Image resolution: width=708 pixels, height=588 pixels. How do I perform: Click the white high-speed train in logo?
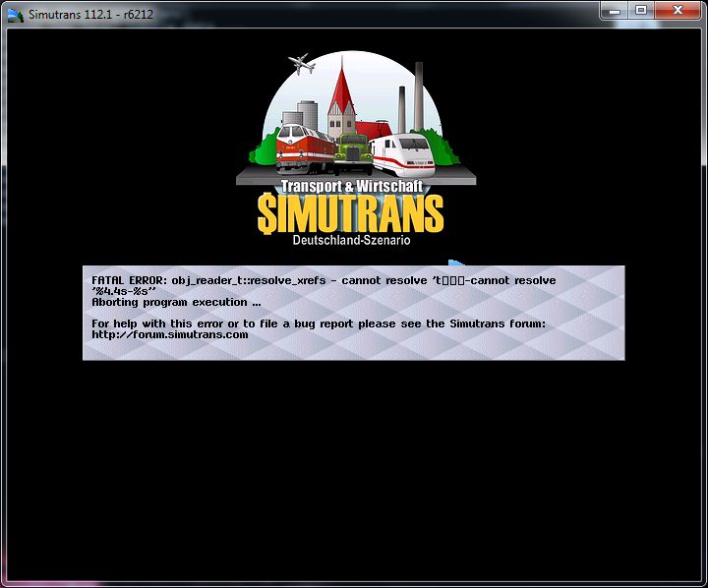click(x=405, y=154)
